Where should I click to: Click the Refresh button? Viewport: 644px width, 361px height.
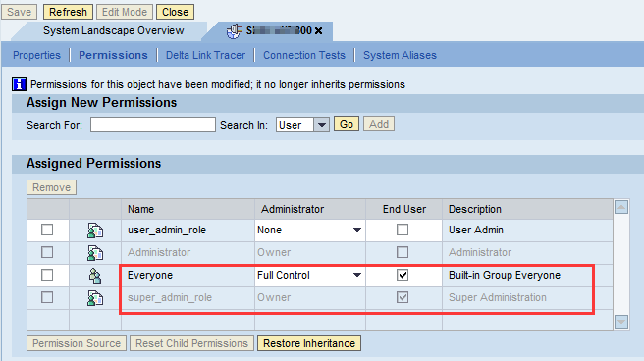(68, 12)
